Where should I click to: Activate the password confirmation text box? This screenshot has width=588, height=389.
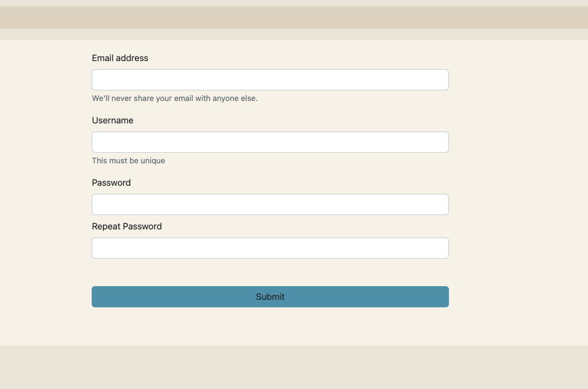tap(270, 248)
